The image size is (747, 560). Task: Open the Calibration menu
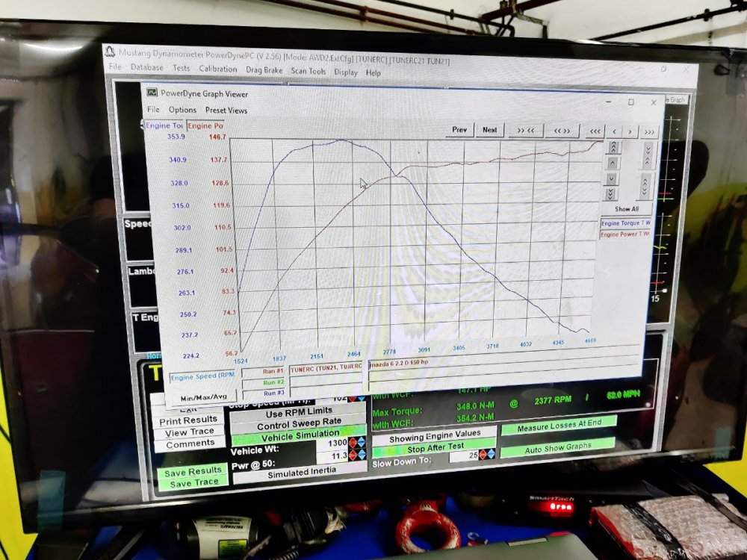(218, 69)
